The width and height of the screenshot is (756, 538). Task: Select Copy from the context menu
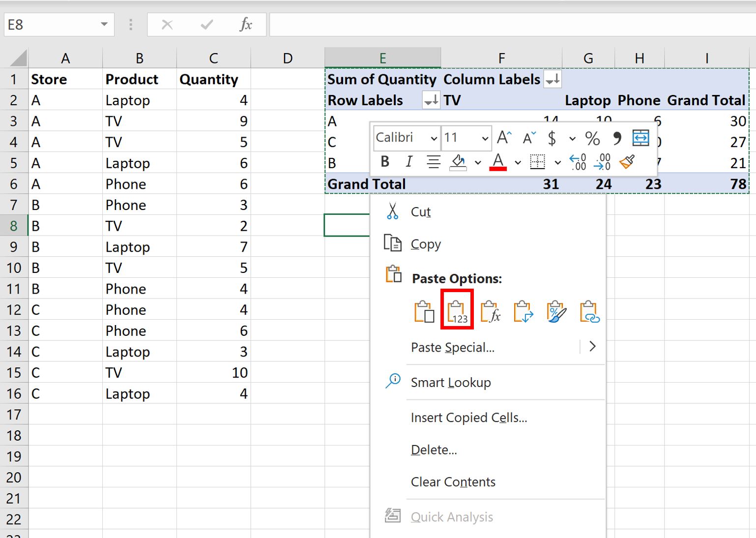(426, 244)
